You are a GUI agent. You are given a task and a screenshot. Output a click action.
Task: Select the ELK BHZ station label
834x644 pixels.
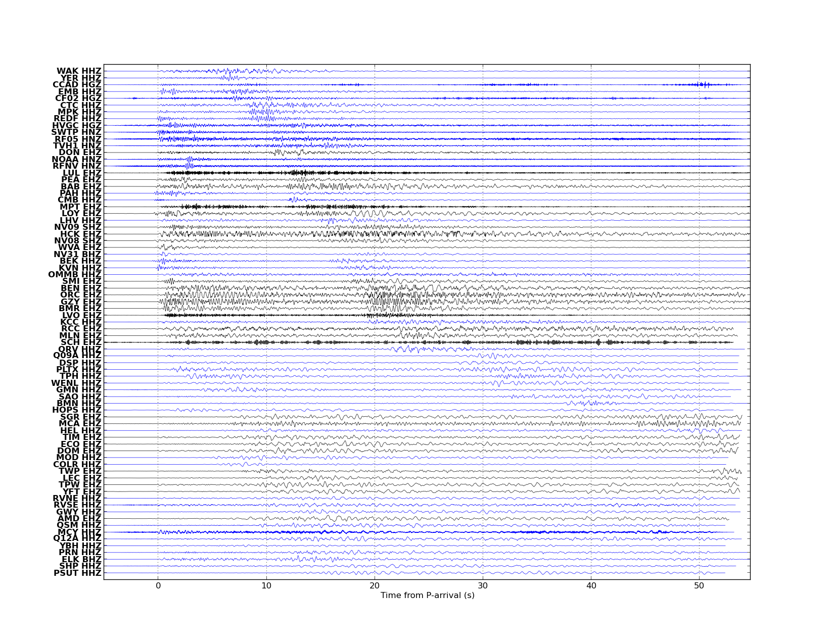(x=81, y=559)
